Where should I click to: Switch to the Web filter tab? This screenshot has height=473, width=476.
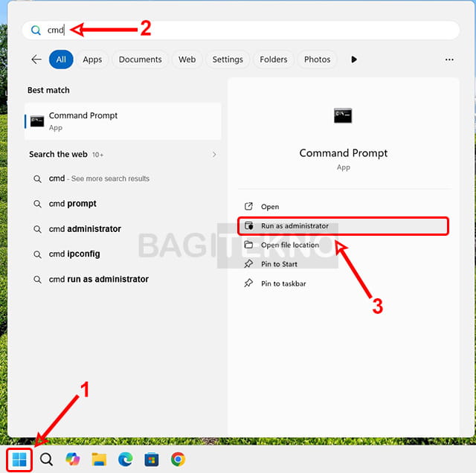187,59
